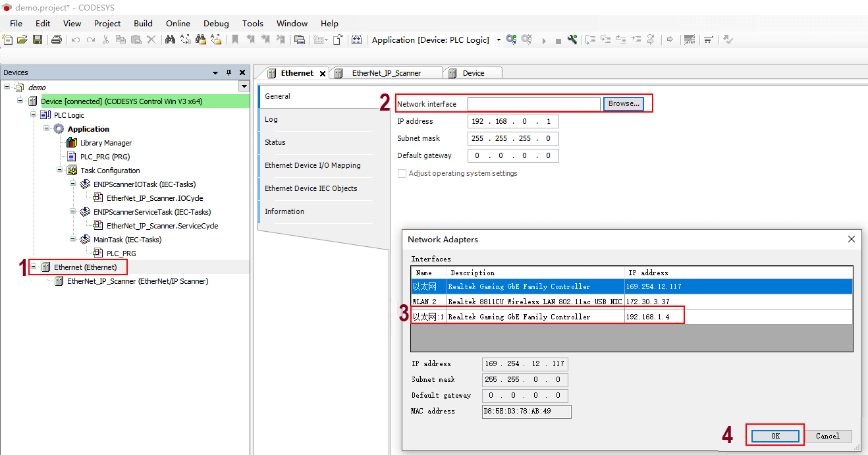Collapse the Task Configuration tree node
This screenshot has height=455, width=868.
point(60,171)
